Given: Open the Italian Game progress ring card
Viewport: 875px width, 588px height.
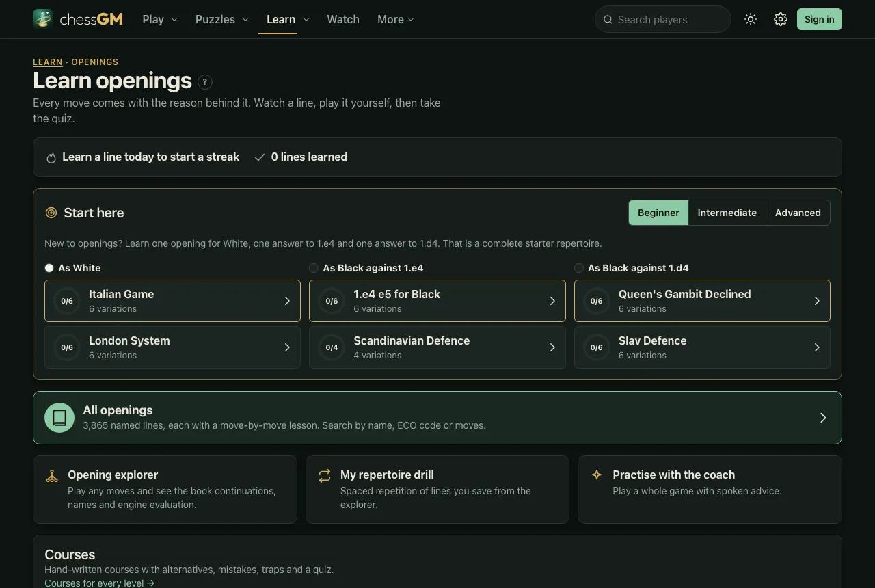Looking at the screenshot, I should click(172, 301).
